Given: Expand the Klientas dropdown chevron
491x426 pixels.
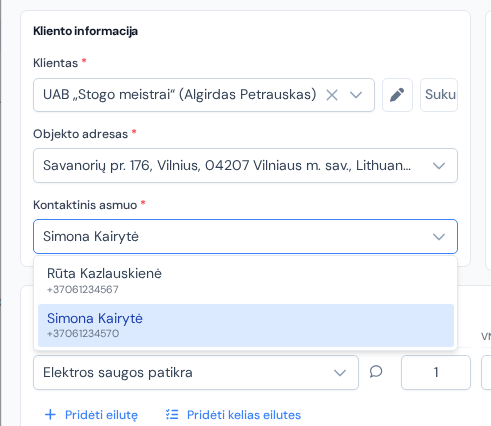Looking at the screenshot, I should pos(356,95).
